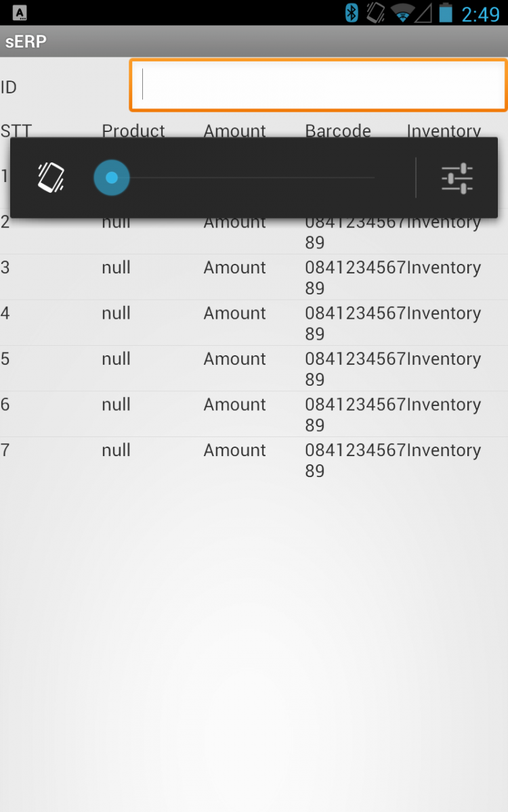Tap the keyboard input notification icon
This screenshot has height=812, width=508.
tap(20, 13)
